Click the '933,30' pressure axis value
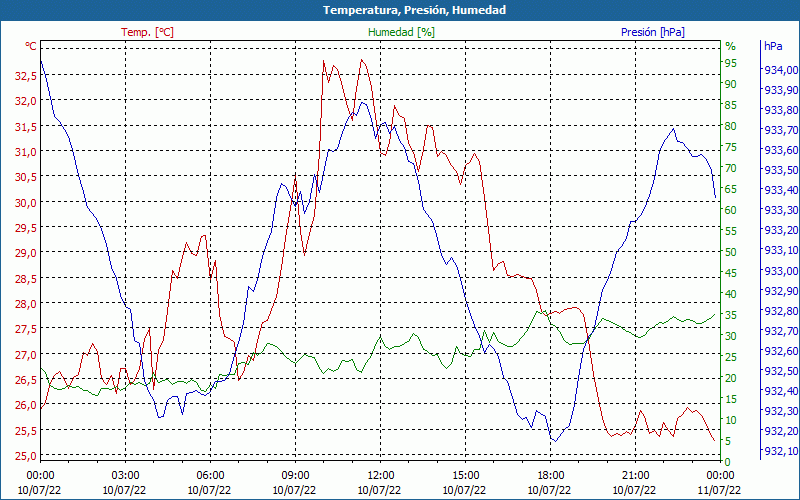800x500 pixels. click(x=781, y=210)
